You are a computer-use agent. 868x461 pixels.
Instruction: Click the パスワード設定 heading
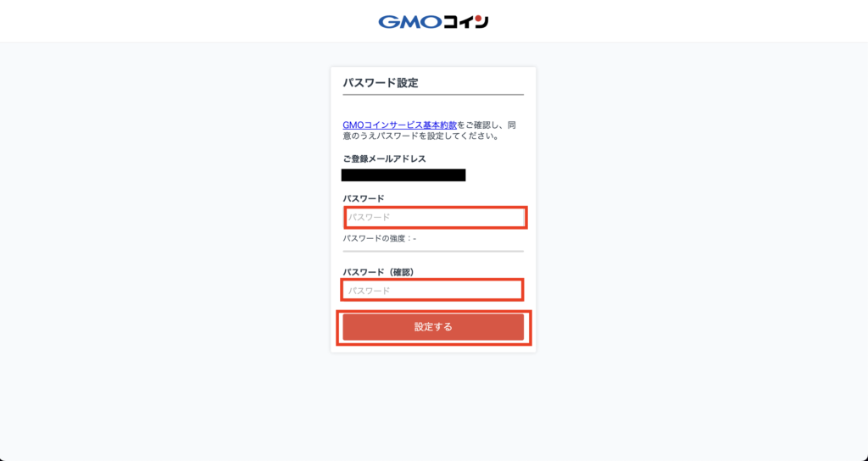tap(381, 83)
